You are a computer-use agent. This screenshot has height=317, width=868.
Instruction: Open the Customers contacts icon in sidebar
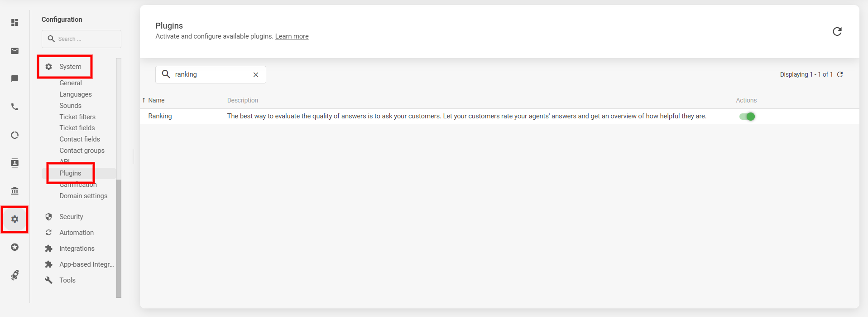(15, 163)
